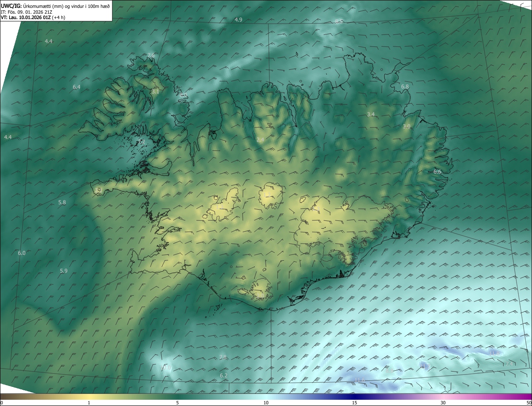Click the 7.4 value label

pyautogui.click(x=510, y=364)
